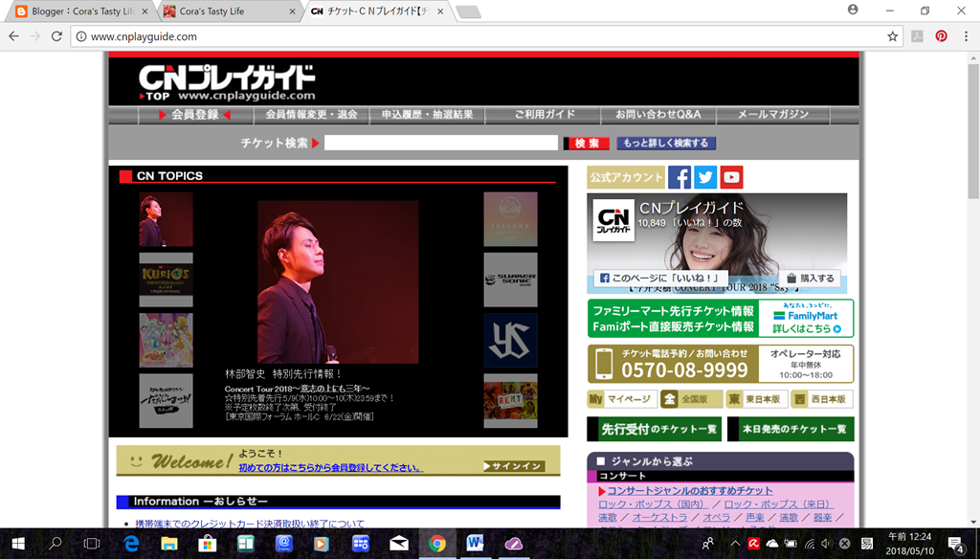The image size is (980, 559).
Task: Click the site information icon in address bar
Action: coord(81,36)
